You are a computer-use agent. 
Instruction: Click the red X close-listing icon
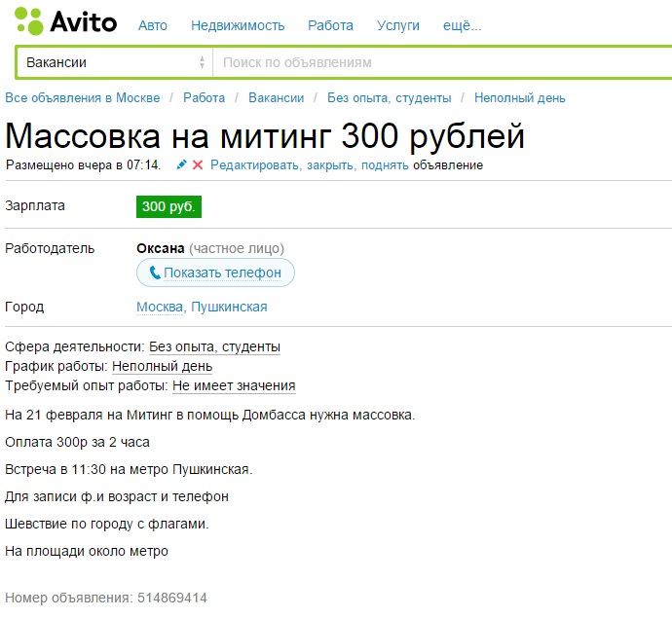(x=198, y=165)
